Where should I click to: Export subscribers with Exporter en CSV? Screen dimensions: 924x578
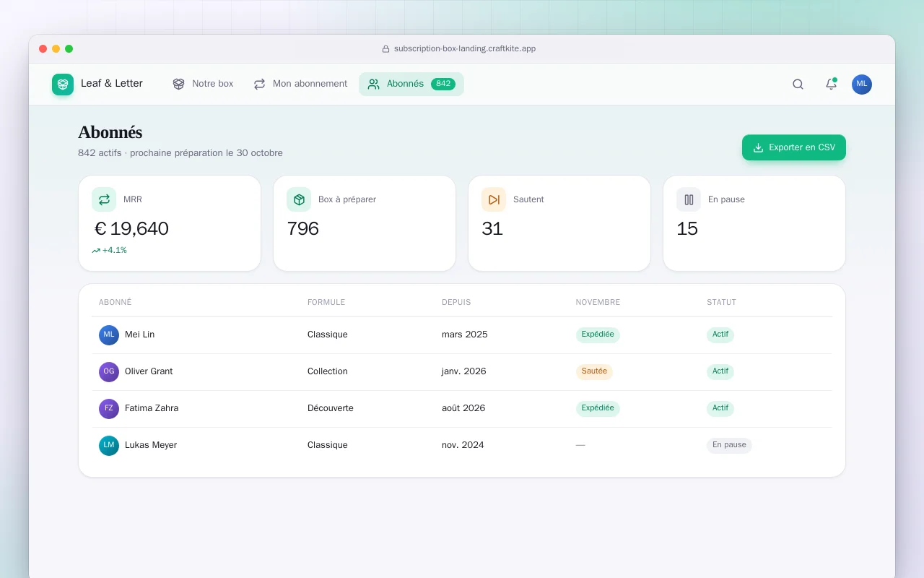[794, 147]
